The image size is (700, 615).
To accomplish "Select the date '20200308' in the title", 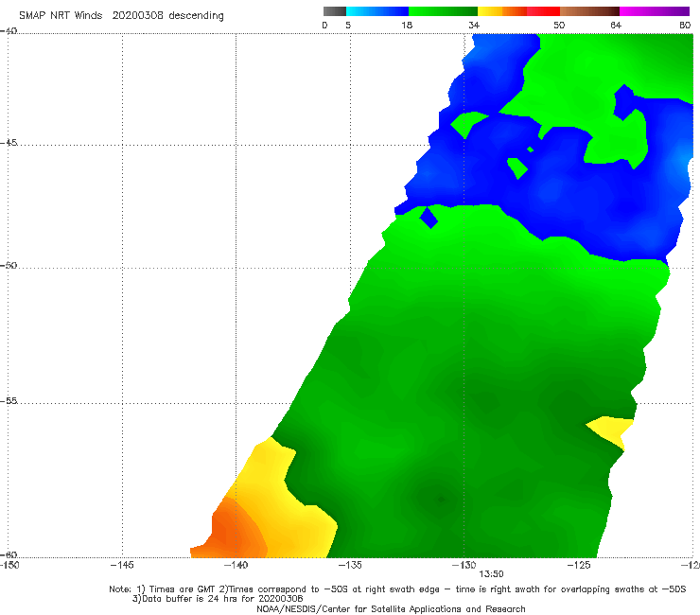I will 138,16.
